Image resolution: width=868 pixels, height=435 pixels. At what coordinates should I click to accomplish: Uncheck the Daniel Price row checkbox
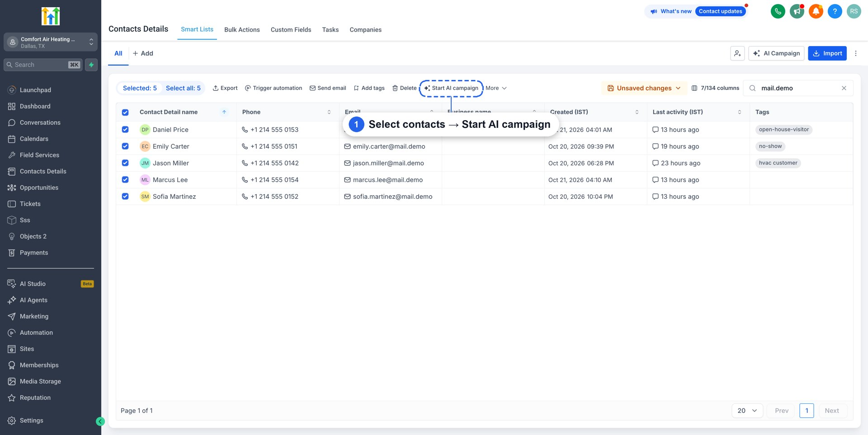[125, 130]
